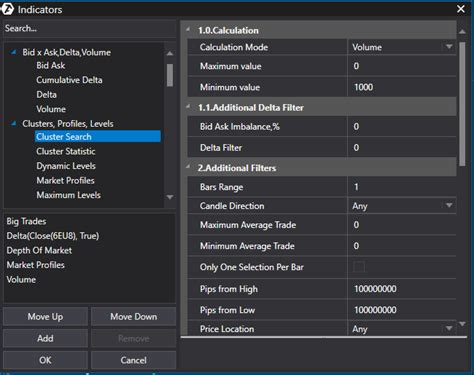This screenshot has height=375, width=474.
Task: Collapse the 1.1.Additional Delta Filter section
Action: pyautogui.click(x=188, y=107)
